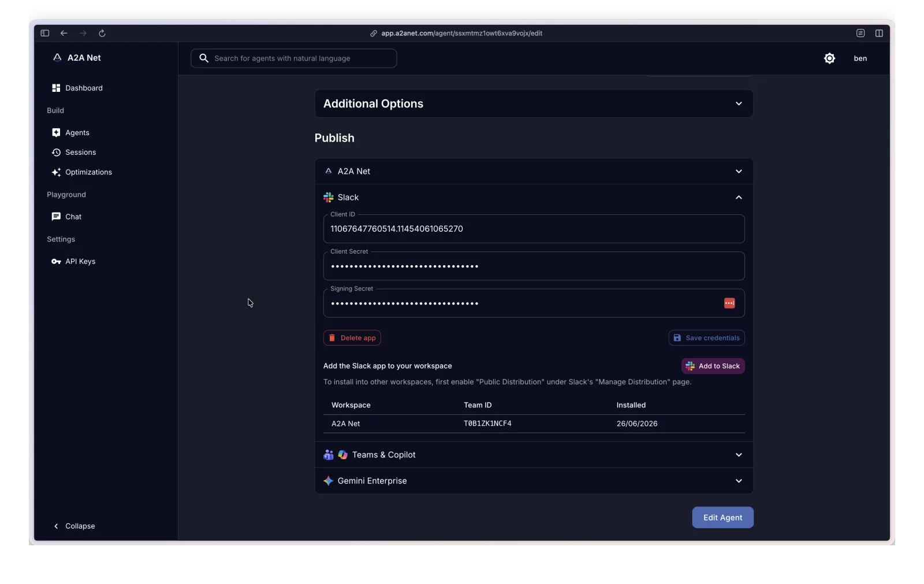This screenshot has width=924, height=584.
Task: Click the Agents icon in sidebar
Action: coord(56,133)
